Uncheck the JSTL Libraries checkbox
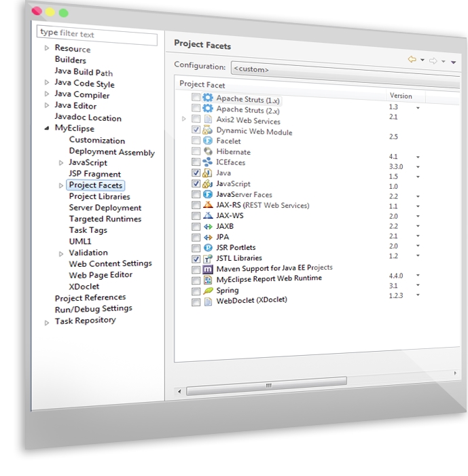 click(196, 259)
